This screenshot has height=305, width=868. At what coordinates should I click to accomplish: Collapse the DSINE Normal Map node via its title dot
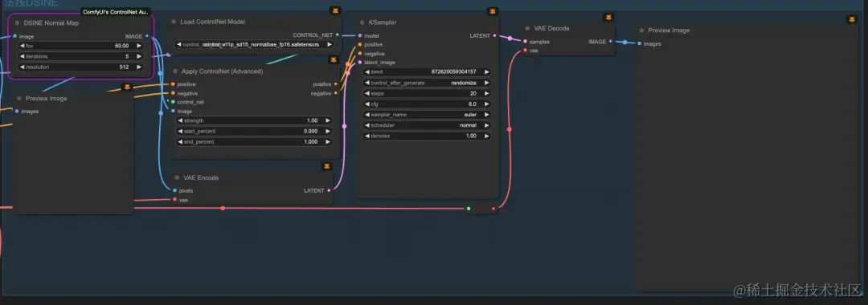pyautogui.click(x=17, y=23)
